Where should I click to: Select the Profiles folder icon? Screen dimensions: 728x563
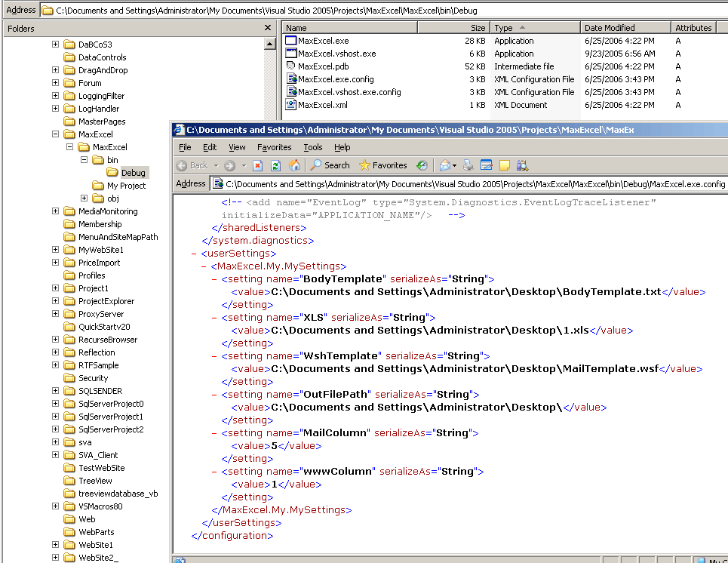pyautogui.click(x=69, y=275)
